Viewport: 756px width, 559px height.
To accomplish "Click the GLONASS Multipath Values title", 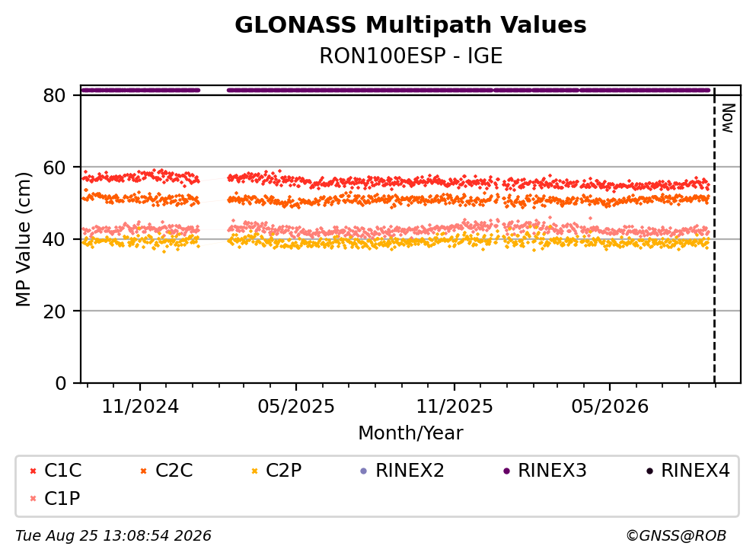I will point(410,25).
